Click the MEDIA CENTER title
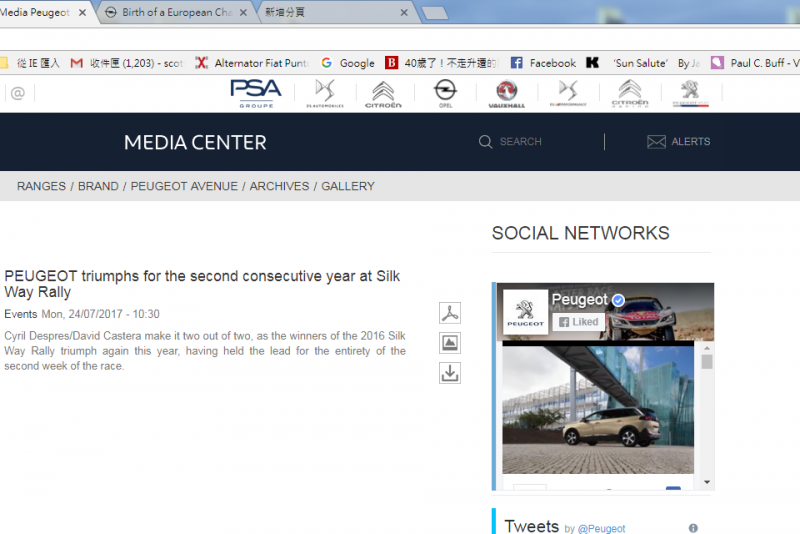 (195, 142)
